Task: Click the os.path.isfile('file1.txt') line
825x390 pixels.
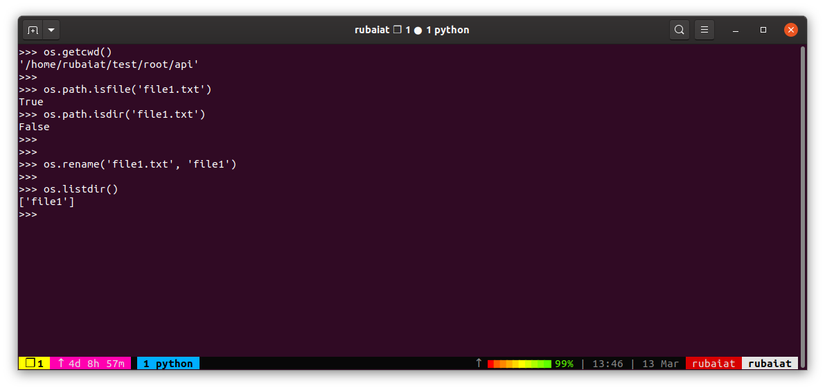Action: 115,89
